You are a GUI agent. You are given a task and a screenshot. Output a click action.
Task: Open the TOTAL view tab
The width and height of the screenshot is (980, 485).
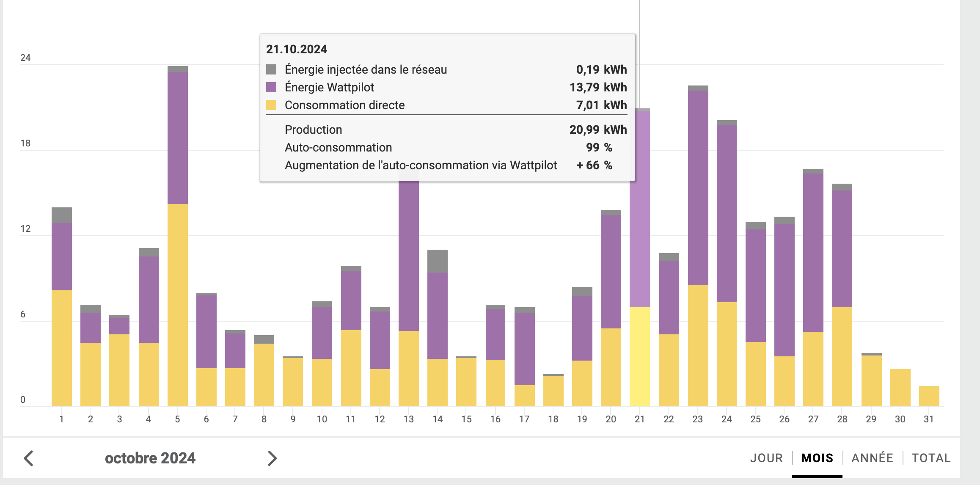[x=931, y=458]
